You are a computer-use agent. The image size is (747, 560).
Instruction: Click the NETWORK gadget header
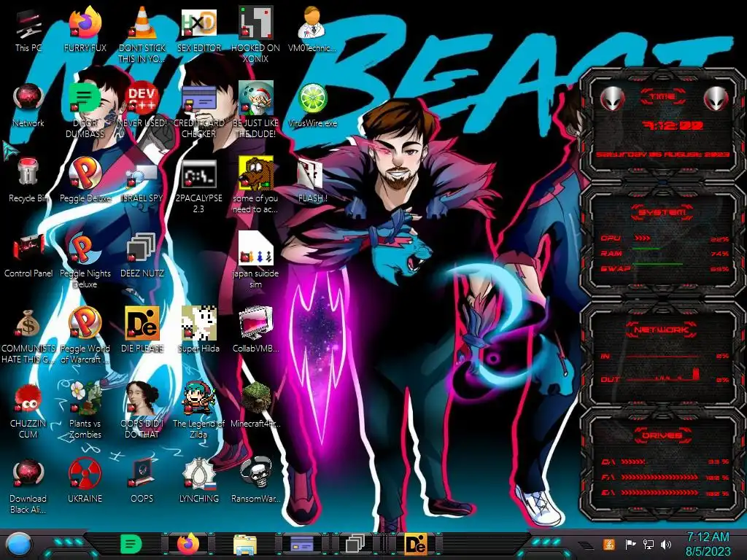coord(662,329)
